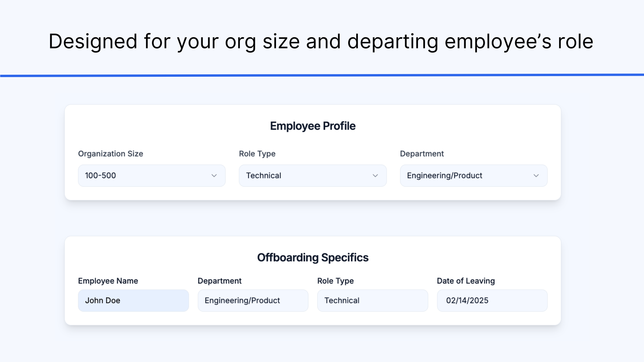644x362 pixels.
Task: Click the Organization Size label
Action: click(x=111, y=154)
